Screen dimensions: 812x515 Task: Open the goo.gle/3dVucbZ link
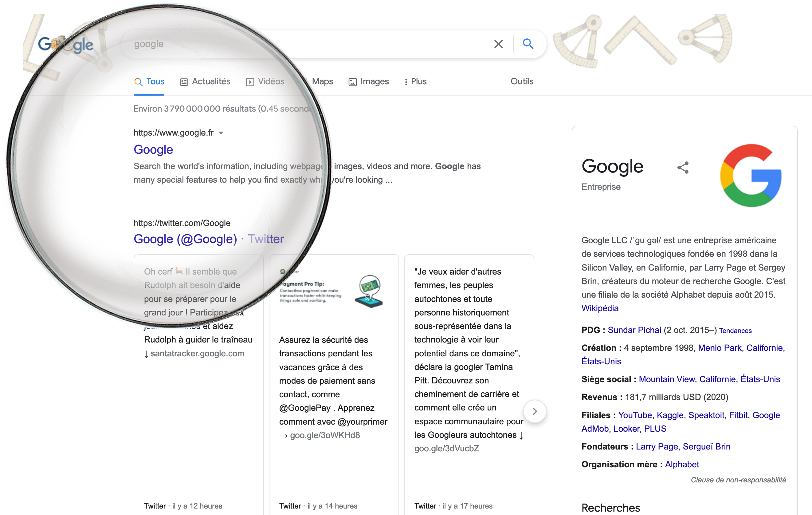click(x=446, y=448)
